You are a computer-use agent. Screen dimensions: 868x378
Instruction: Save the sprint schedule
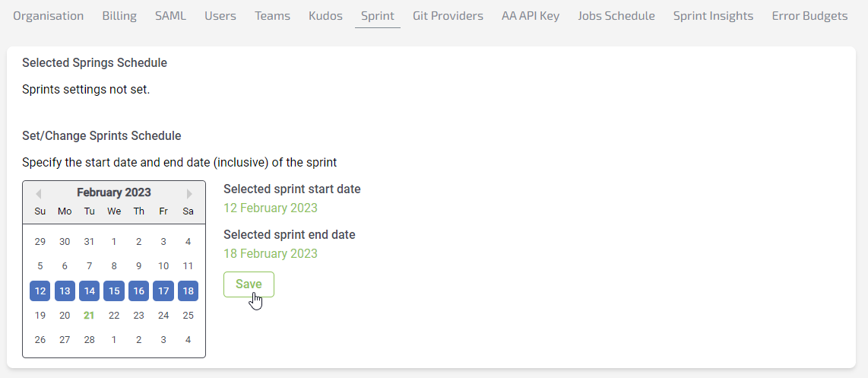click(x=249, y=284)
